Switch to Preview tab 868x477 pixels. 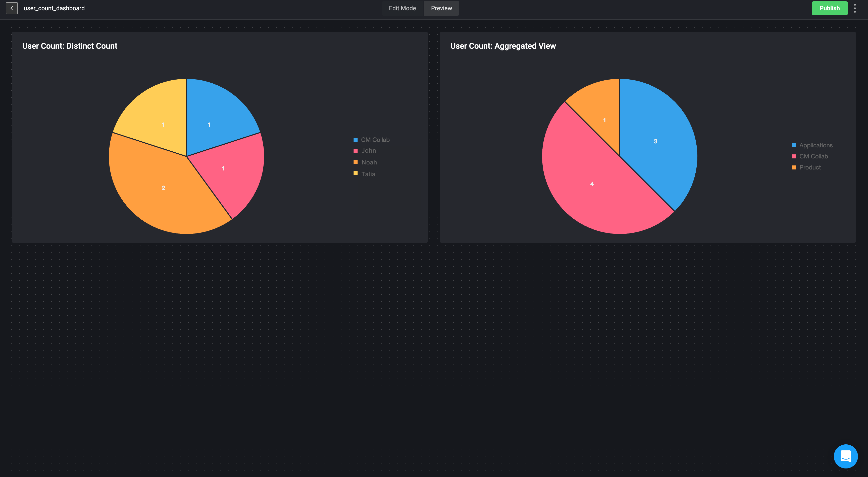[x=441, y=8]
